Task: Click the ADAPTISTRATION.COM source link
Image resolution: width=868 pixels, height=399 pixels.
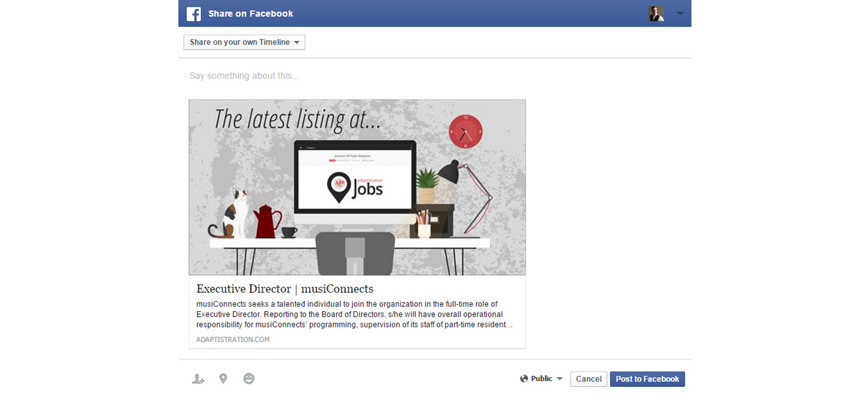Action: tap(233, 339)
